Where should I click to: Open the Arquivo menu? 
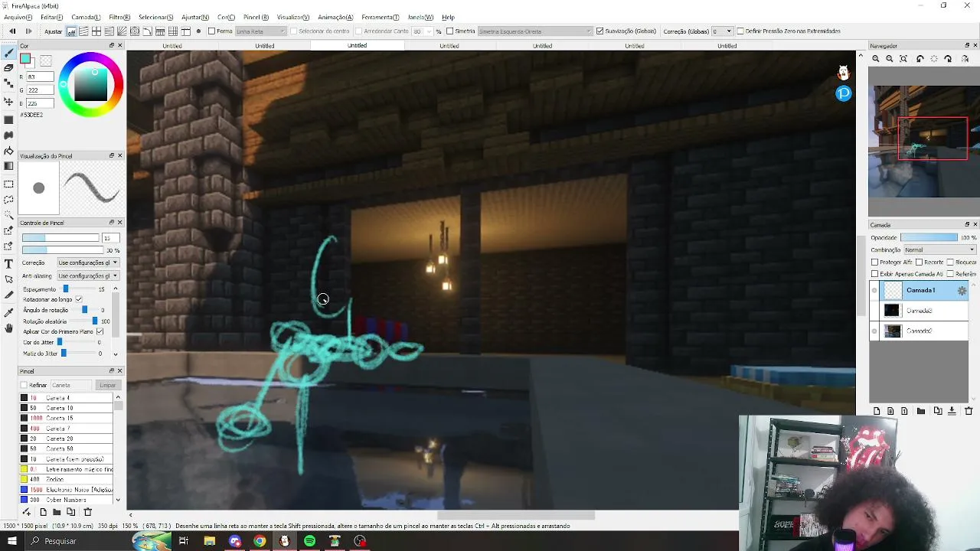18,17
